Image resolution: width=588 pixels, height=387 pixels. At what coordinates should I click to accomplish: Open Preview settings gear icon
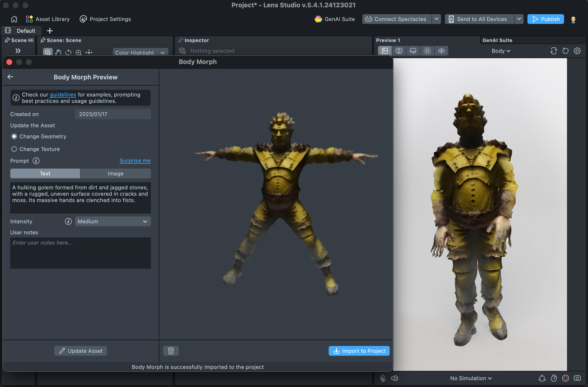point(577,51)
